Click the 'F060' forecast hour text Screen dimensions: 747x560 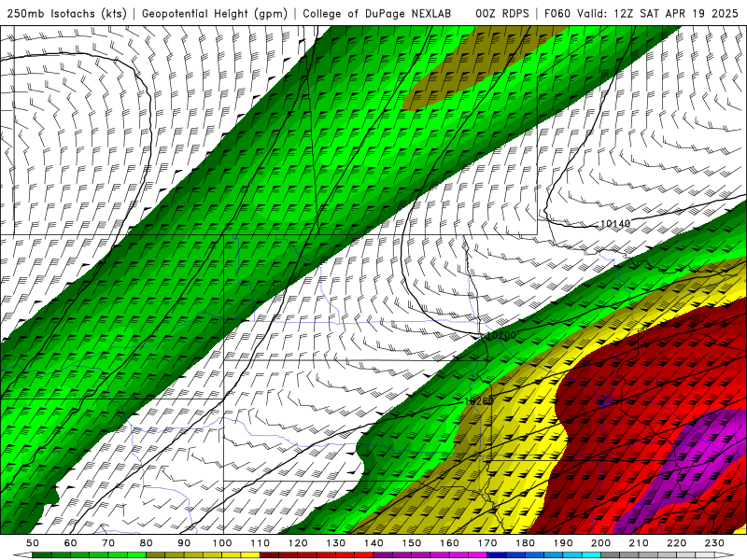click(x=557, y=14)
